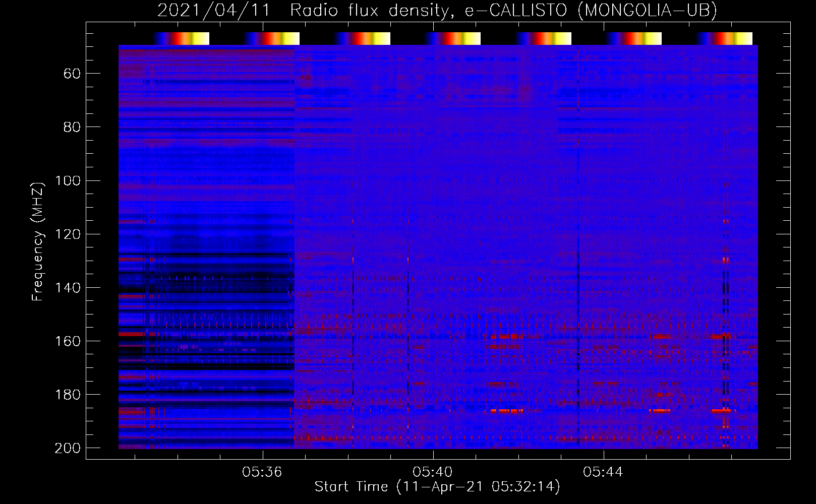Click the 'Frequency (MHZ)' y-axis label

click(x=38, y=241)
